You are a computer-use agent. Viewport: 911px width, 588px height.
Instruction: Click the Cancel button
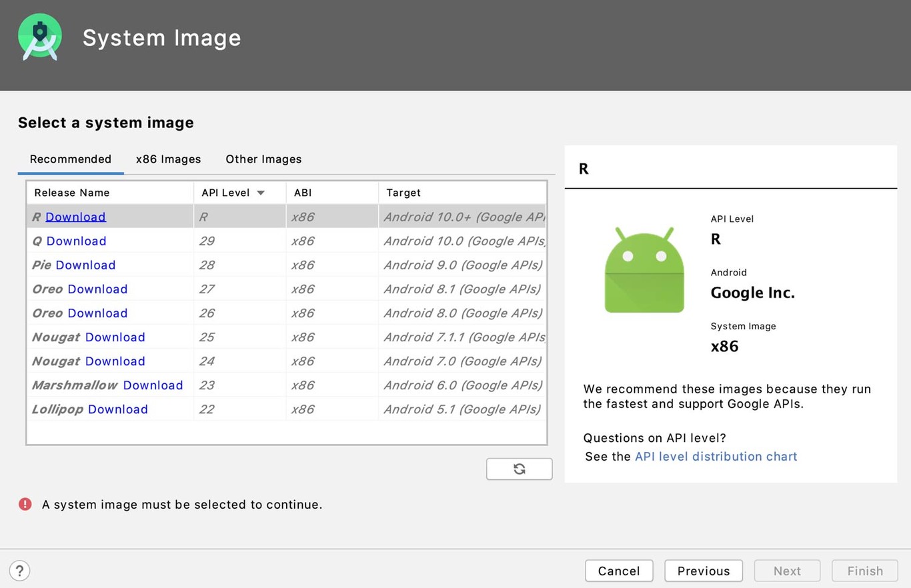[x=619, y=571]
